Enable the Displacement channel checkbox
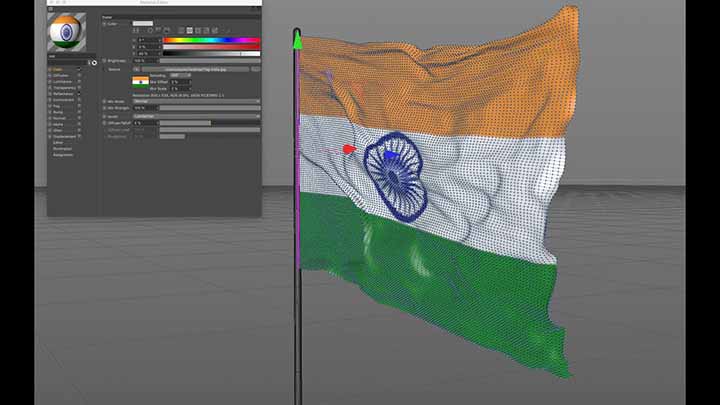This screenshot has height=405, width=720. click(x=79, y=136)
